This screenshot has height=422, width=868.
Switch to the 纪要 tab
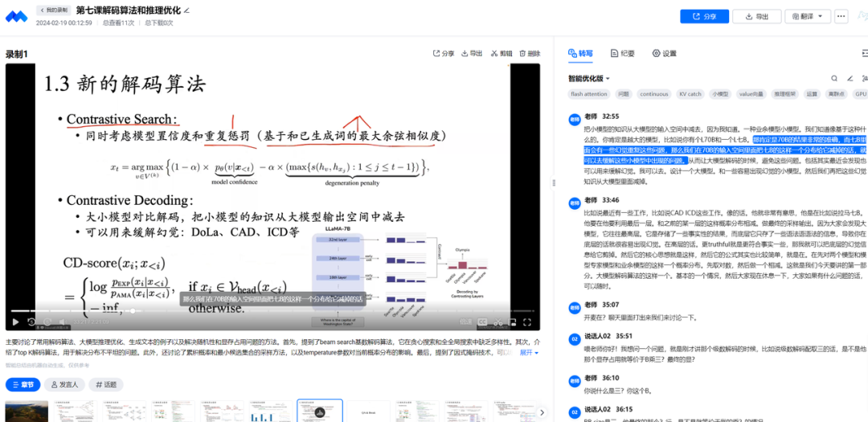tap(623, 54)
